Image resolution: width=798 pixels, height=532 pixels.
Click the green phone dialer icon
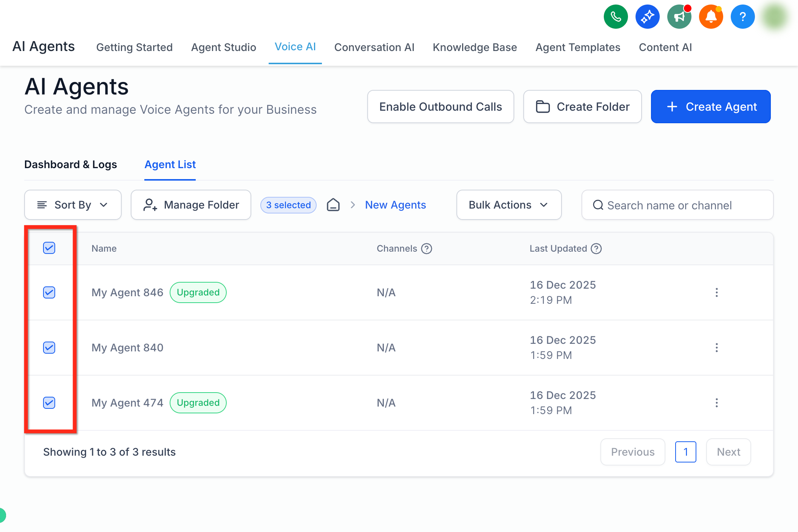coord(616,17)
